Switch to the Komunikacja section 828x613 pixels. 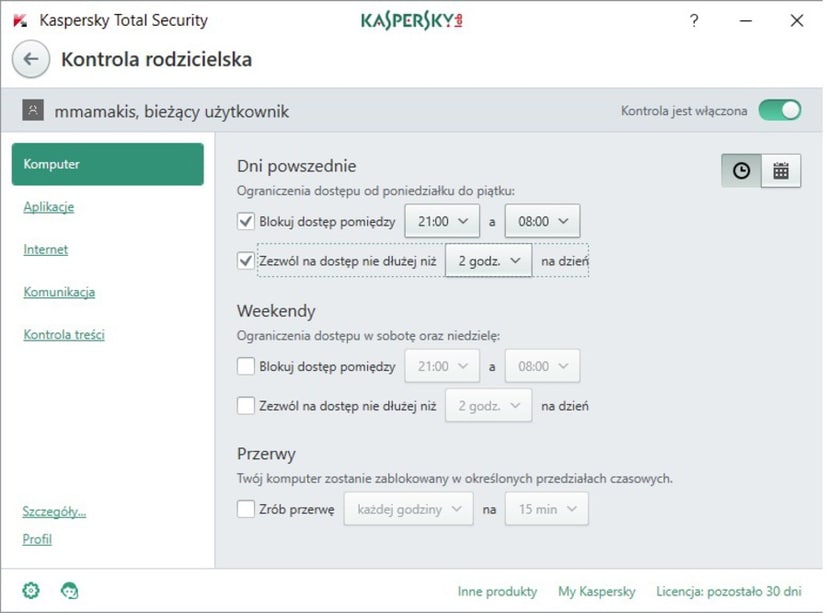pyautogui.click(x=59, y=292)
